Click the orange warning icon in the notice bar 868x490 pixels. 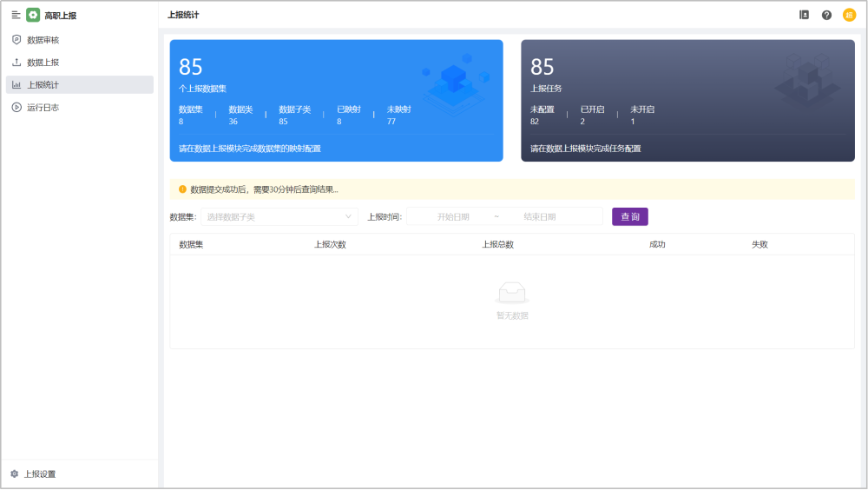coord(182,189)
